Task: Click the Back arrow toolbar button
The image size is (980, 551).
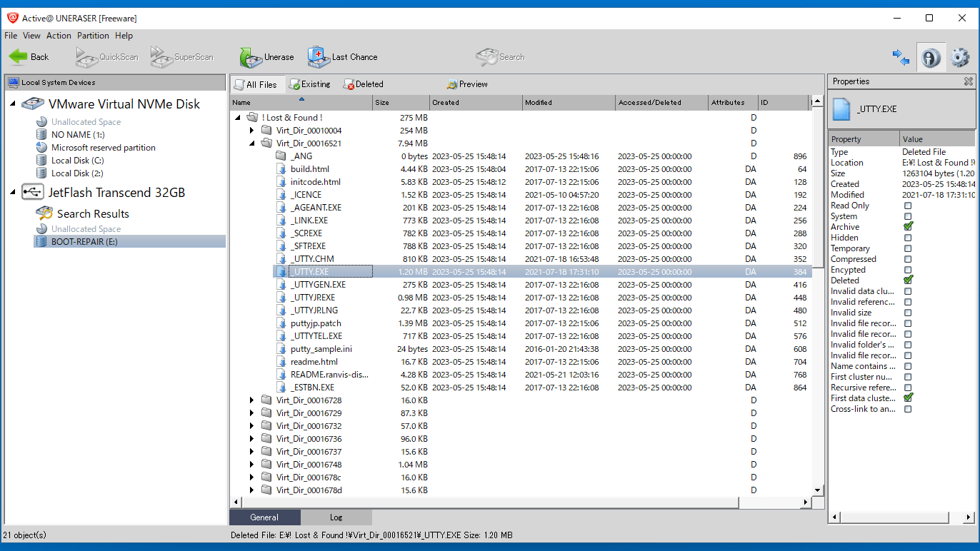Action: [x=29, y=57]
